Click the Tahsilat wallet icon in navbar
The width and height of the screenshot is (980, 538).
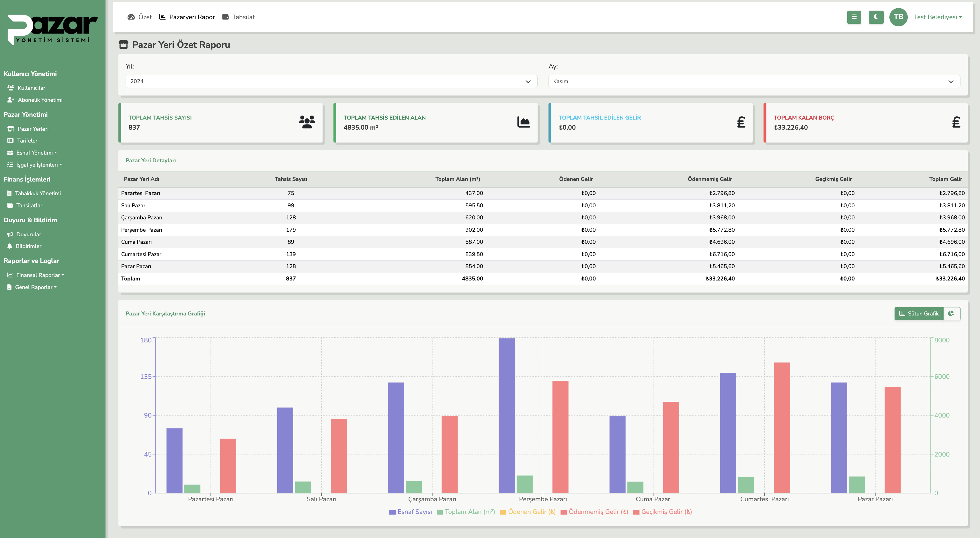tap(225, 17)
